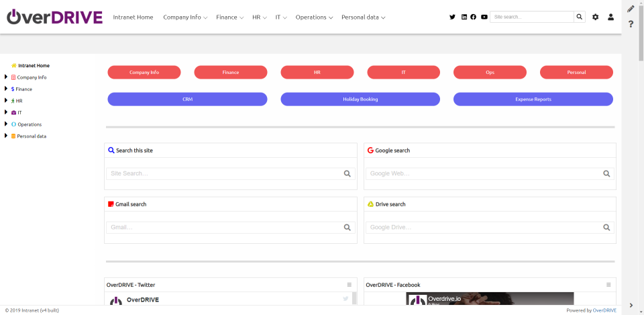Viewport: 644px width, 315px height.
Task: Click the OverDRIVE logo
Action: (54, 17)
